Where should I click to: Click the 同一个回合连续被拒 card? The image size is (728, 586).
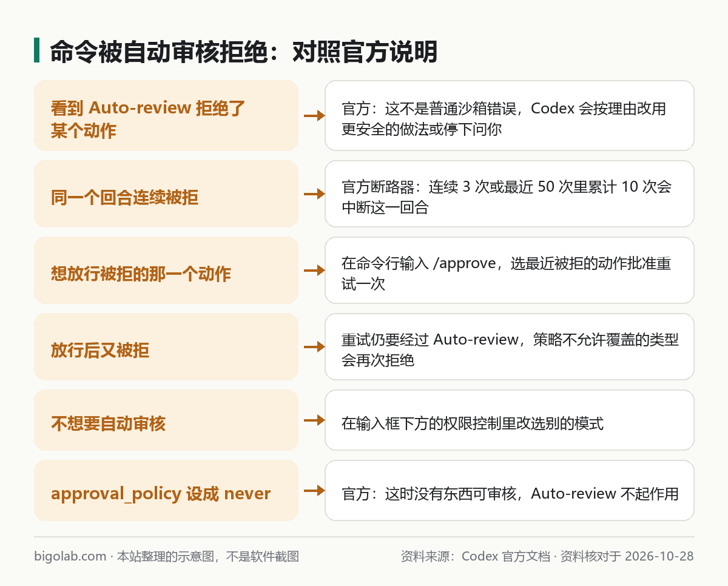(x=166, y=194)
